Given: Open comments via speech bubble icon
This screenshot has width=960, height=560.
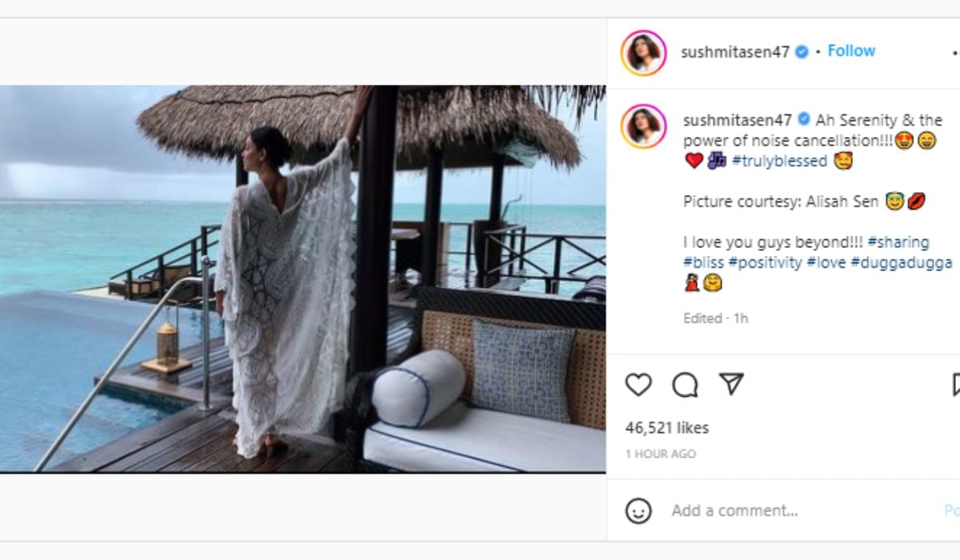Looking at the screenshot, I should coord(685,385).
